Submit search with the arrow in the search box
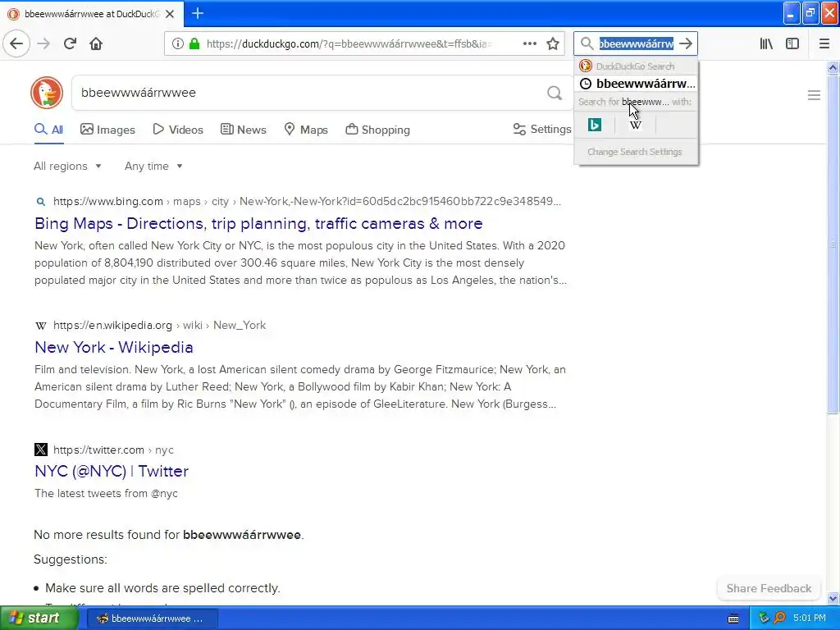 pos(686,43)
